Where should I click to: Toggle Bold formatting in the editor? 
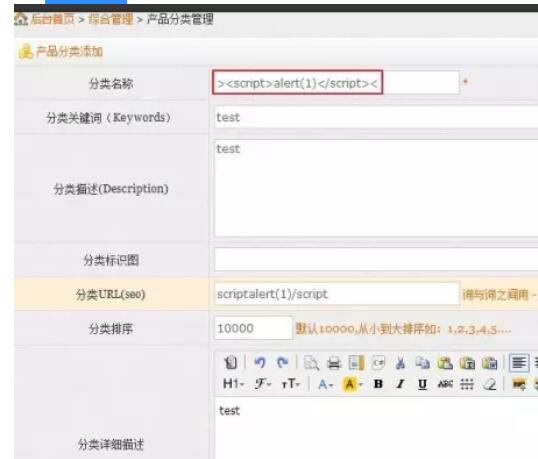378,384
